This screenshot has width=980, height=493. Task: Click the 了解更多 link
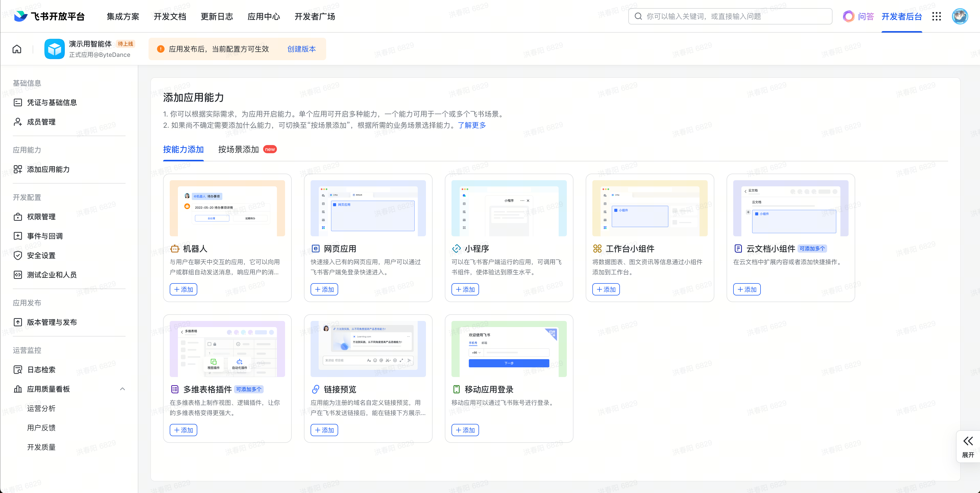(x=472, y=125)
